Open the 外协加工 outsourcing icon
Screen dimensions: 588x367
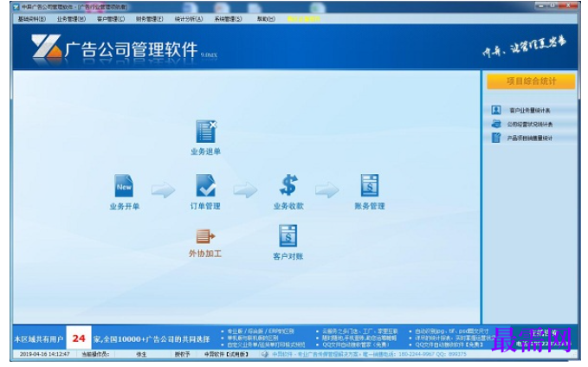point(205,236)
